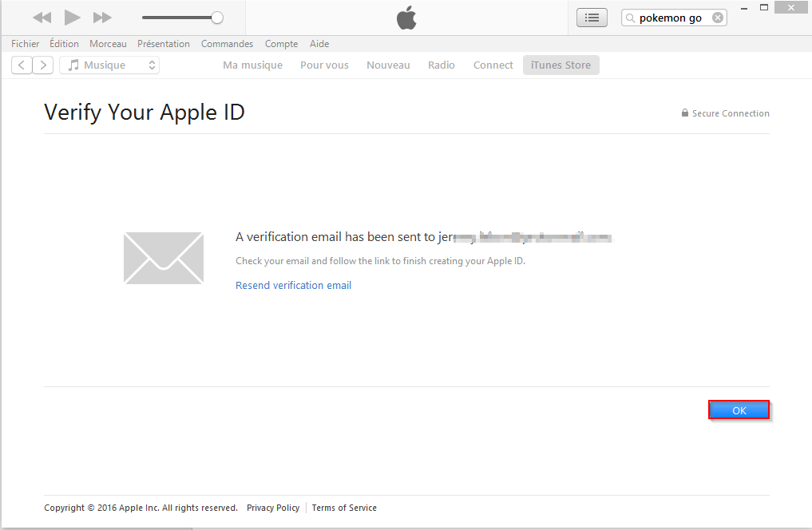Go back with the left chevron button
The height and width of the screenshot is (530, 812).
[22, 65]
